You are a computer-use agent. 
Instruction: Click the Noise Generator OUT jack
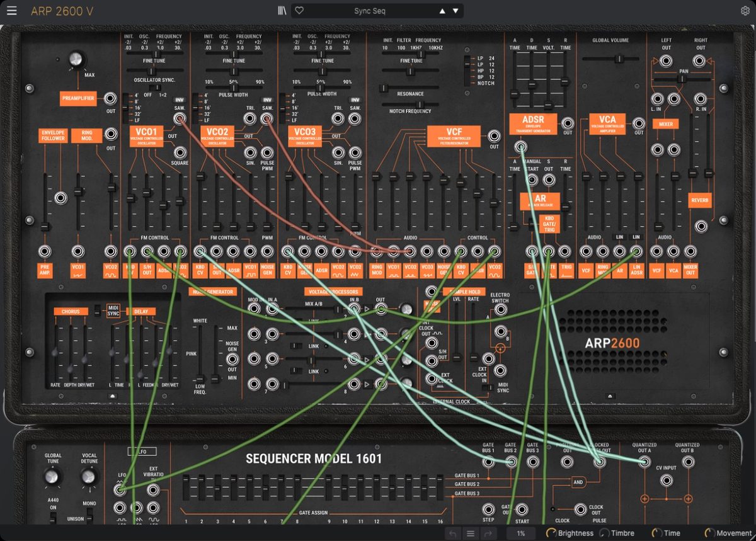[x=232, y=359]
